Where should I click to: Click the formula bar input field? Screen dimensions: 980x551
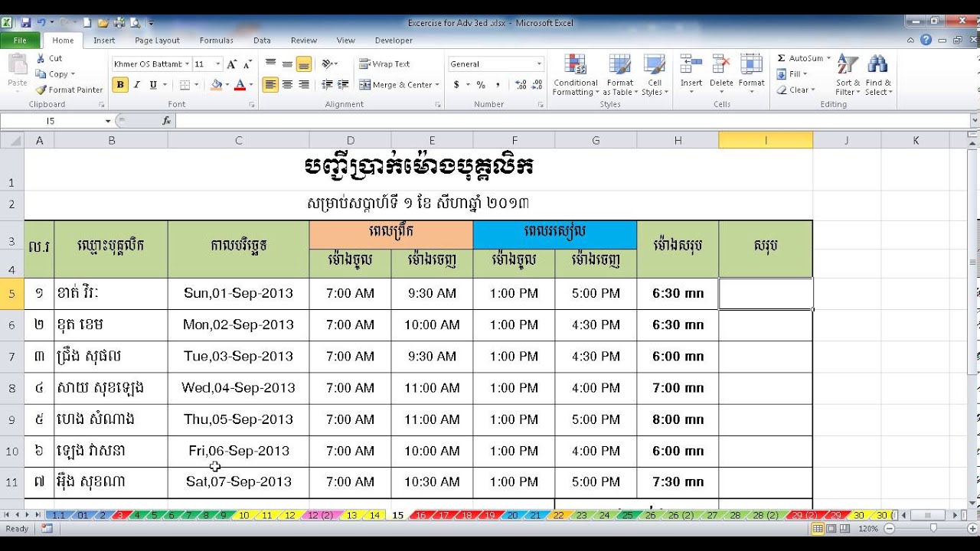click(571, 121)
